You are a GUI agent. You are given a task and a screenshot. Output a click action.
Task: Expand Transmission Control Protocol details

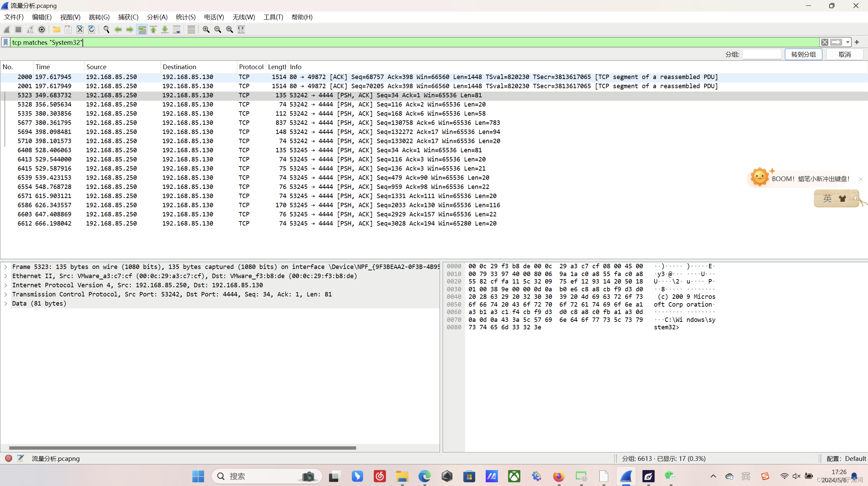[x=6, y=294]
